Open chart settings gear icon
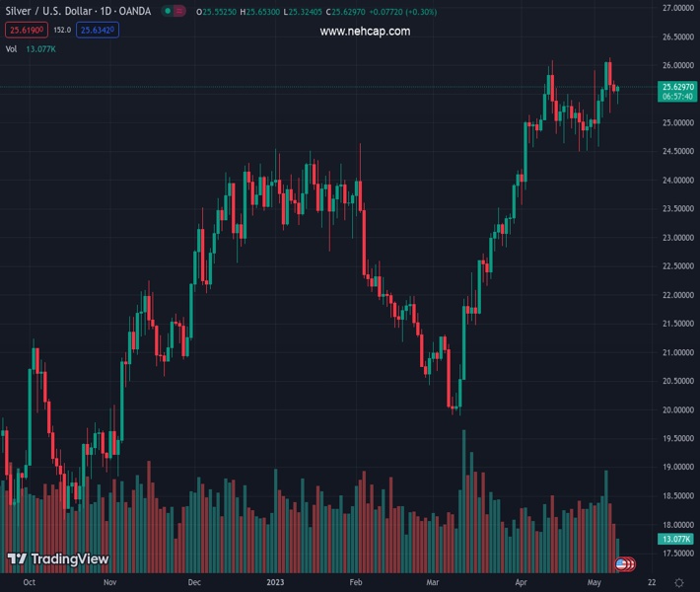The width and height of the screenshot is (700, 592). click(x=679, y=583)
